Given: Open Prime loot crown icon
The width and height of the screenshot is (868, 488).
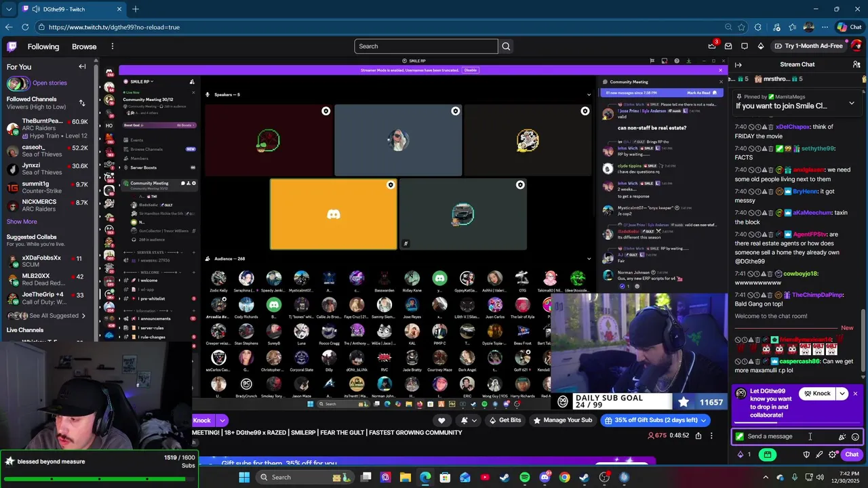Looking at the screenshot, I should tap(712, 46).
